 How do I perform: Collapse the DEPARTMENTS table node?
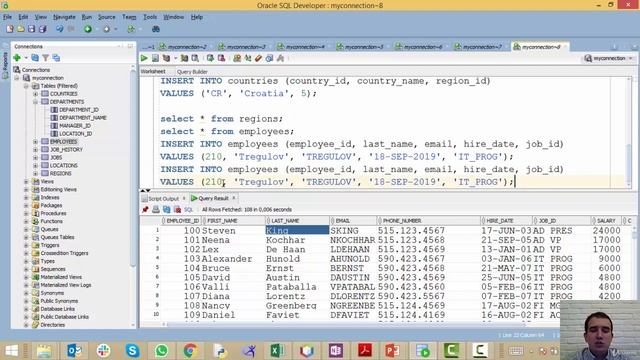pos(36,102)
